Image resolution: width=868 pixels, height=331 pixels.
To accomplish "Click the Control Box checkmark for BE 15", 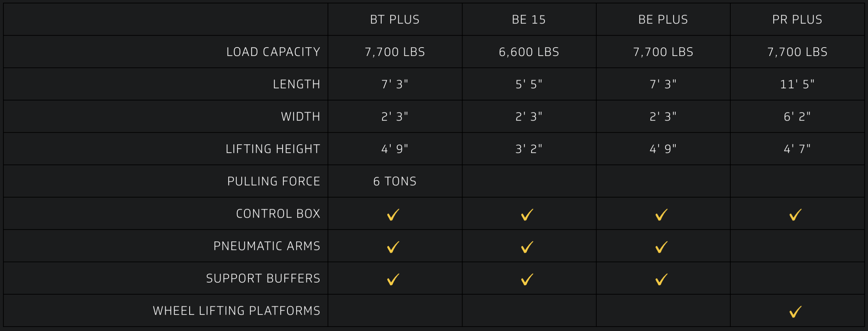I will tap(527, 215).
